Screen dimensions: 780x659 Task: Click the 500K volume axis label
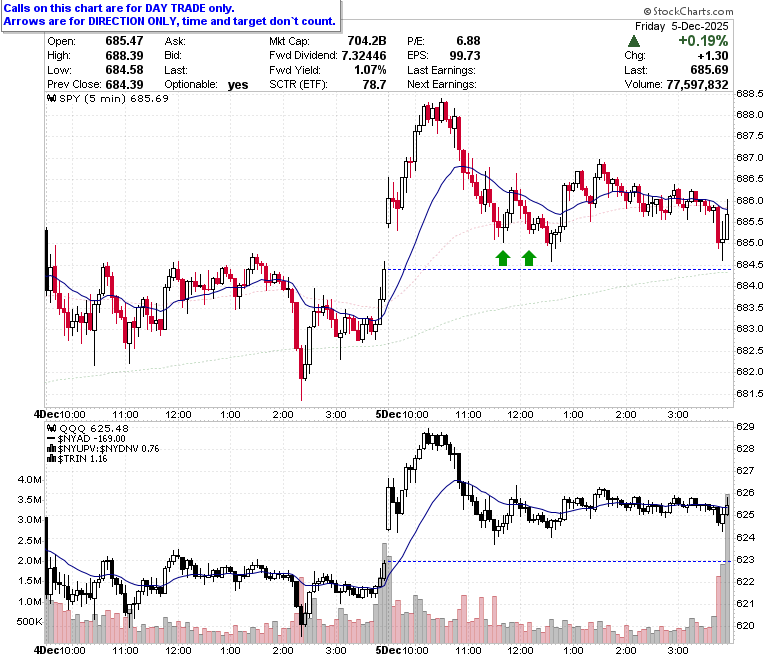click(29, 622)
